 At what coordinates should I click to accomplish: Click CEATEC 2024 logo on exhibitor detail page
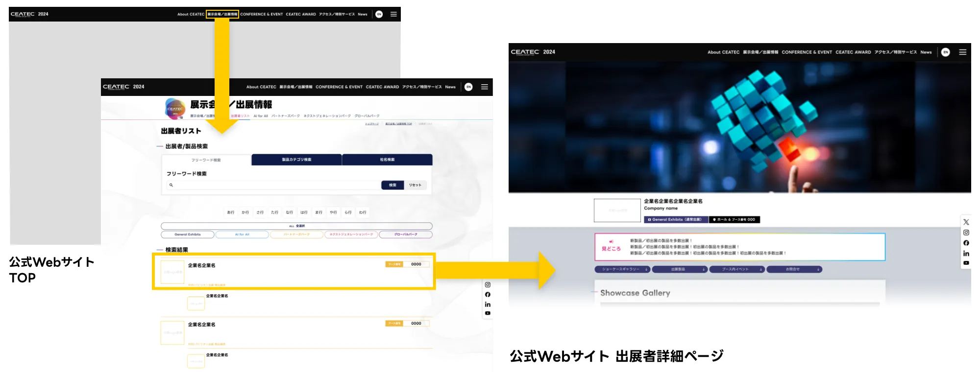point(533,52)
